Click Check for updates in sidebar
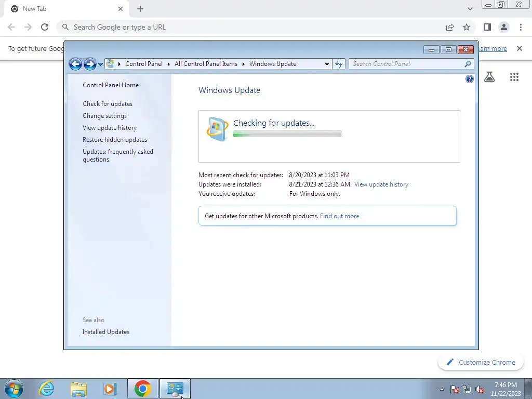532x399 pixels. tap(108, 104)
